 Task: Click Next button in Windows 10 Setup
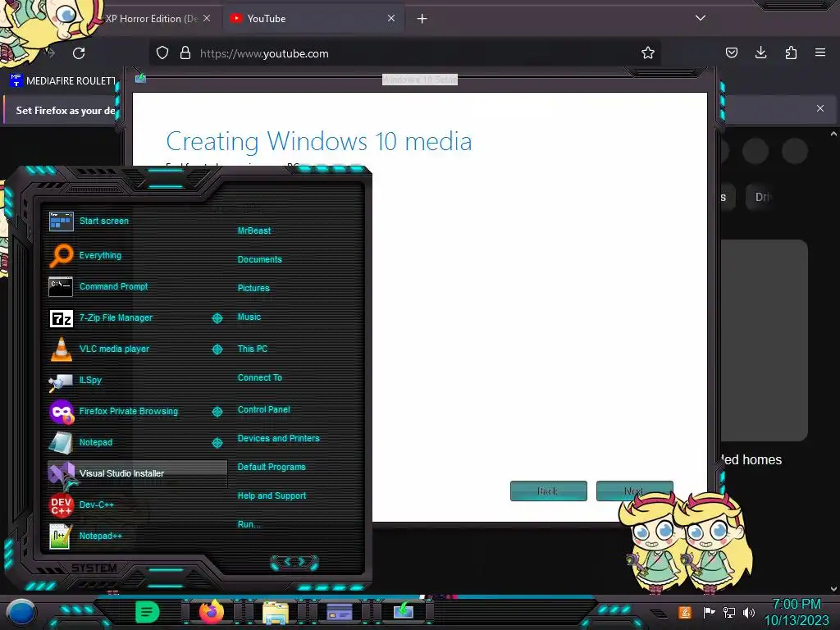point(634,491)
